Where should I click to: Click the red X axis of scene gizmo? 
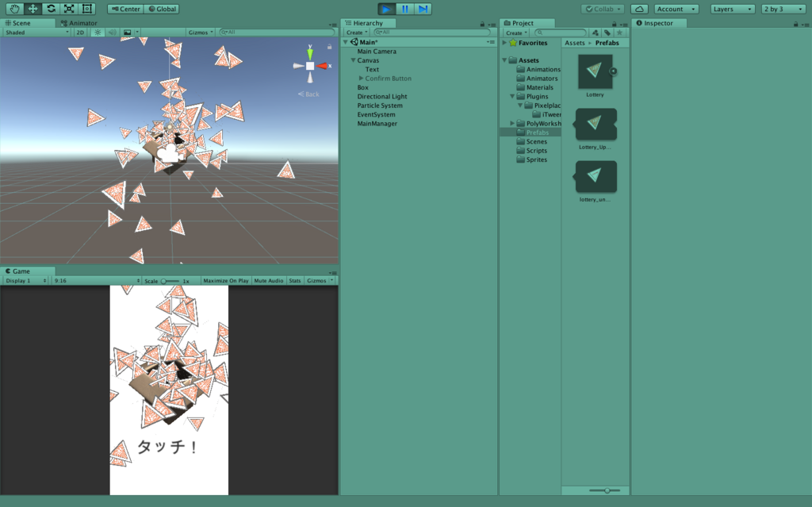(324, 66)
